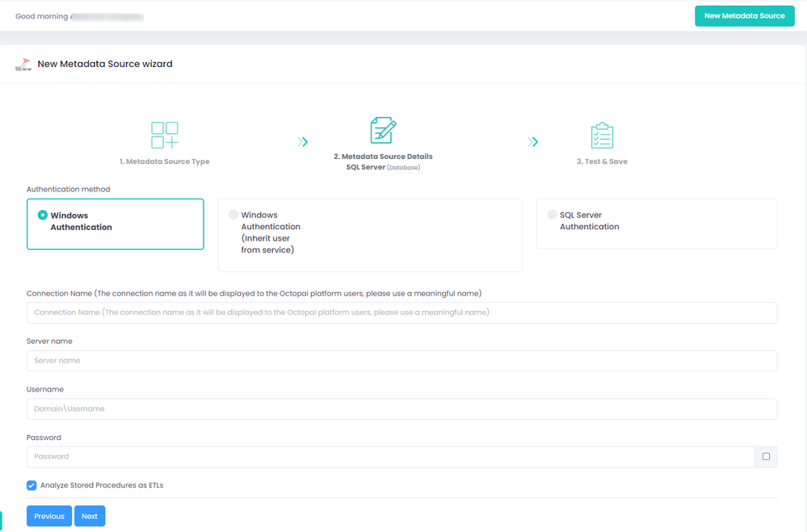
Task: Uncheck Analyze Stored Procedures as ETLs
Action: pos(32,485)
